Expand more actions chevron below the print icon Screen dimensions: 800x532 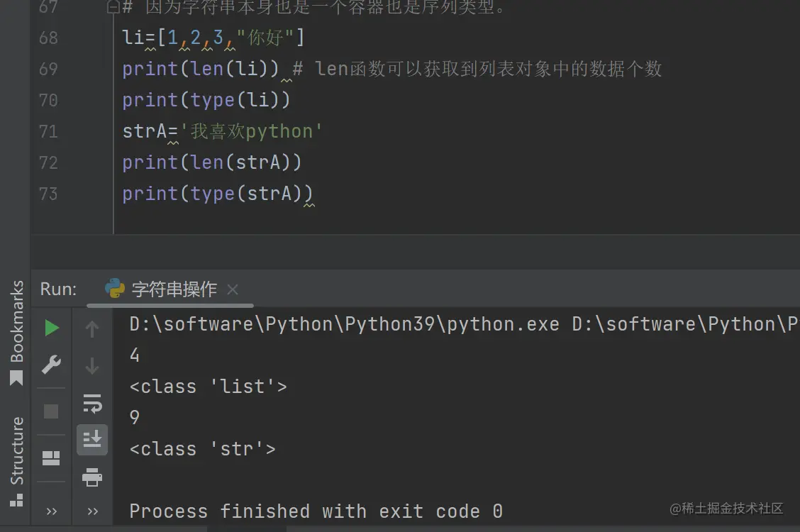92,511
